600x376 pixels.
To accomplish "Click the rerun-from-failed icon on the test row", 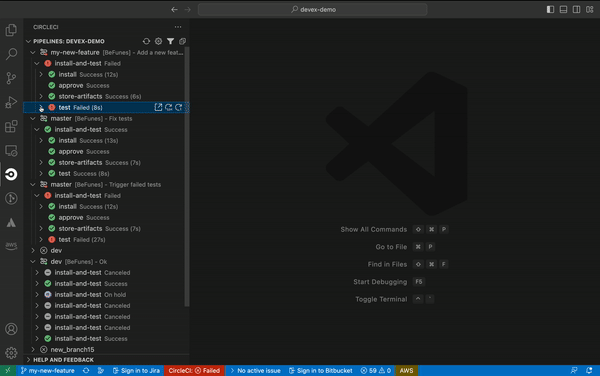I will click(x=168, y=107).
